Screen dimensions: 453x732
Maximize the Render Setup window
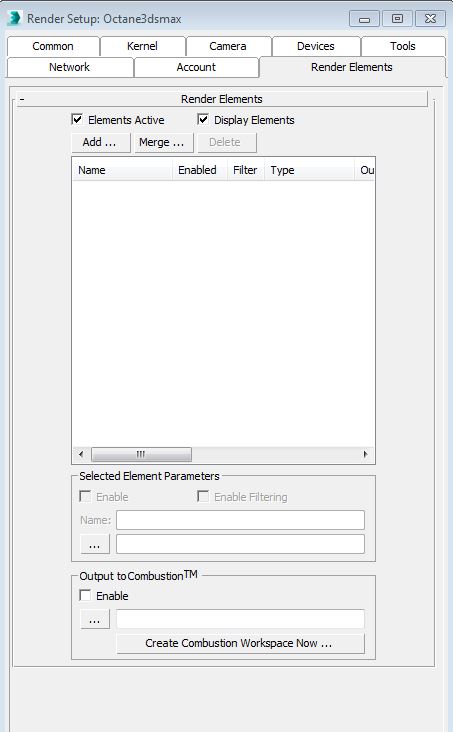click(397, 19)
